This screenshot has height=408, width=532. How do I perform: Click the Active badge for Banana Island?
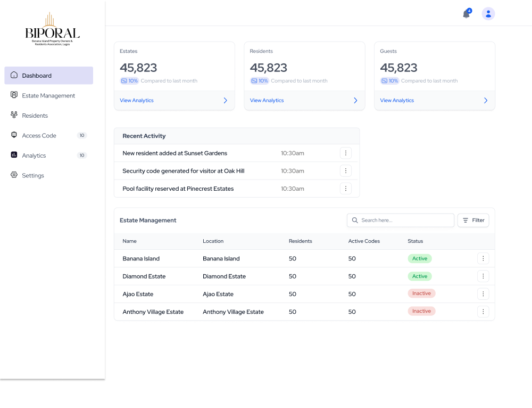coord(420,258)
